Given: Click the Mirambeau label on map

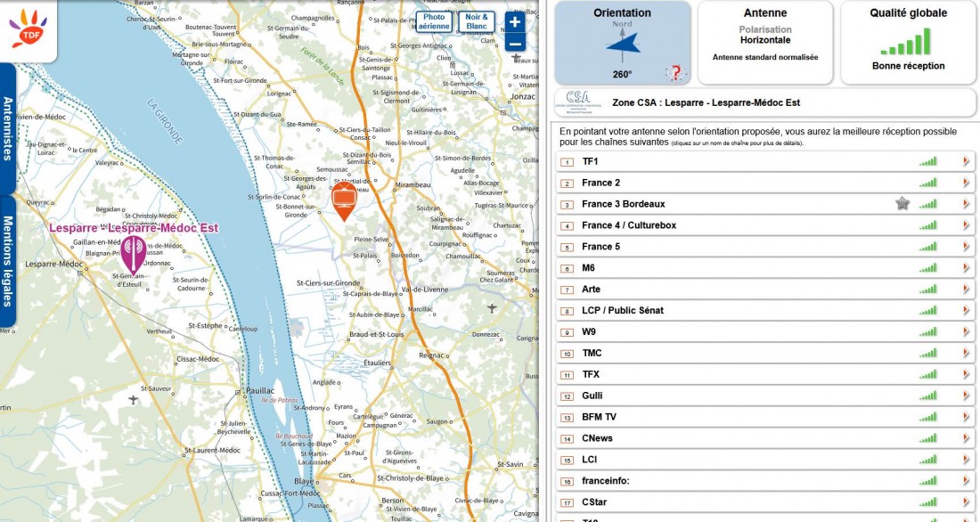Looking at the screenshot, I should coord(412,185).
